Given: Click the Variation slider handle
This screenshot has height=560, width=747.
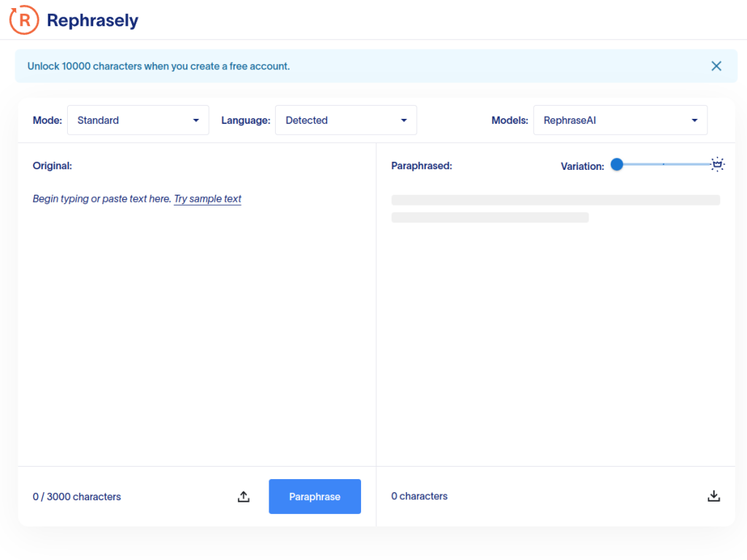Looking at the screenshot, I should pos(617,164).
